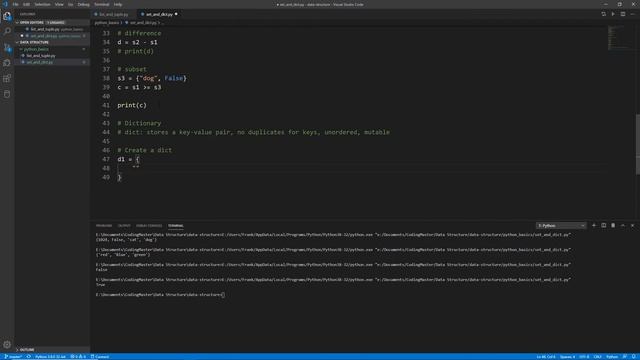The width and height of the screenshot is (640, 360).
Task: Add a new terminal with plus icon
Action: click(x=594, y=225)
